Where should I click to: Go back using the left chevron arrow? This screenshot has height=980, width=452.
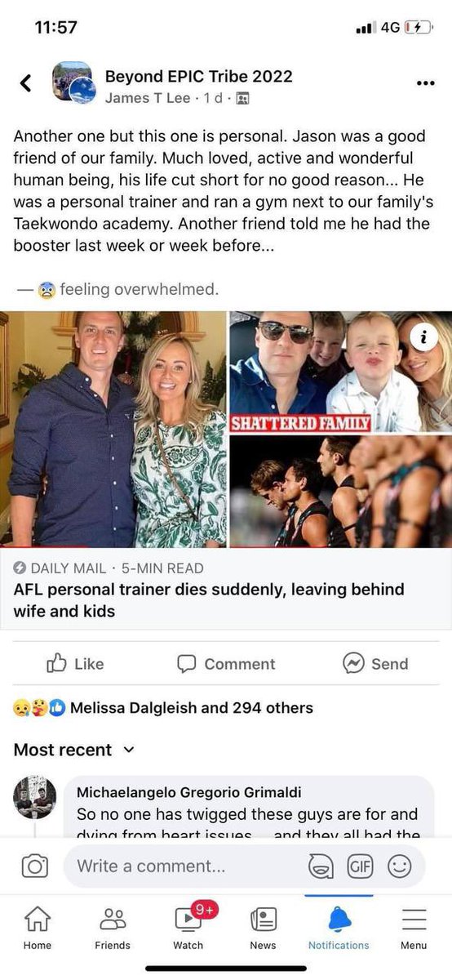[x=25, y=82]
